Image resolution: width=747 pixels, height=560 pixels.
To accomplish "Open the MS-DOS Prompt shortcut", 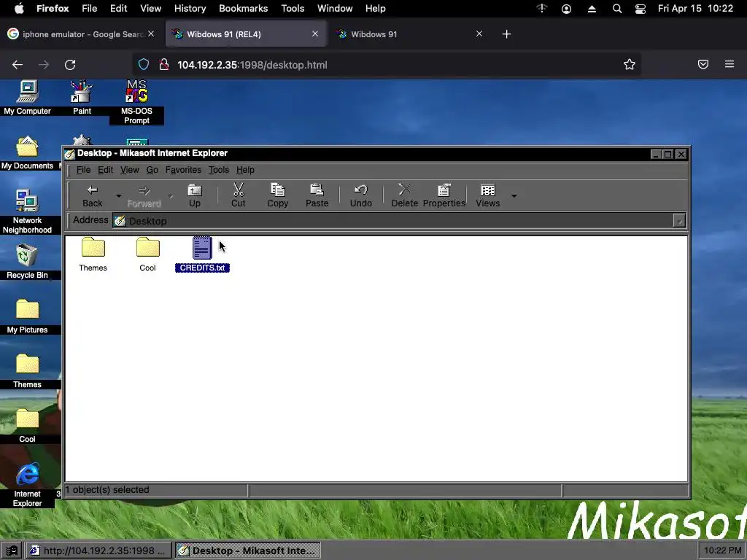I will click(136, 102).
